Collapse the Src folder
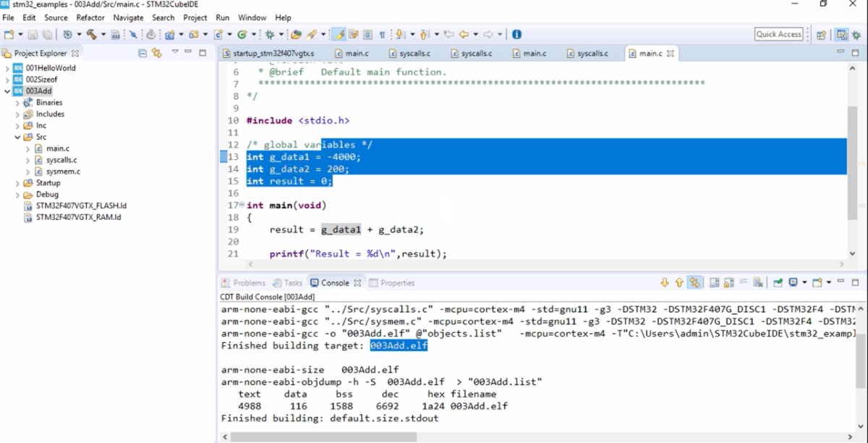868x443 pixels. click(x=18, y=137)
